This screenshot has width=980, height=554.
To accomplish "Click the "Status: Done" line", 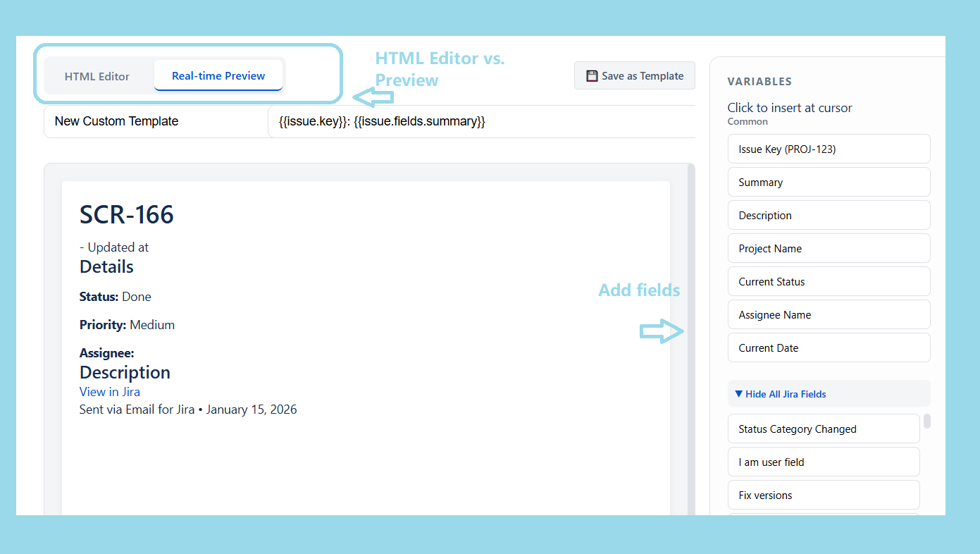I will (116, 297).
